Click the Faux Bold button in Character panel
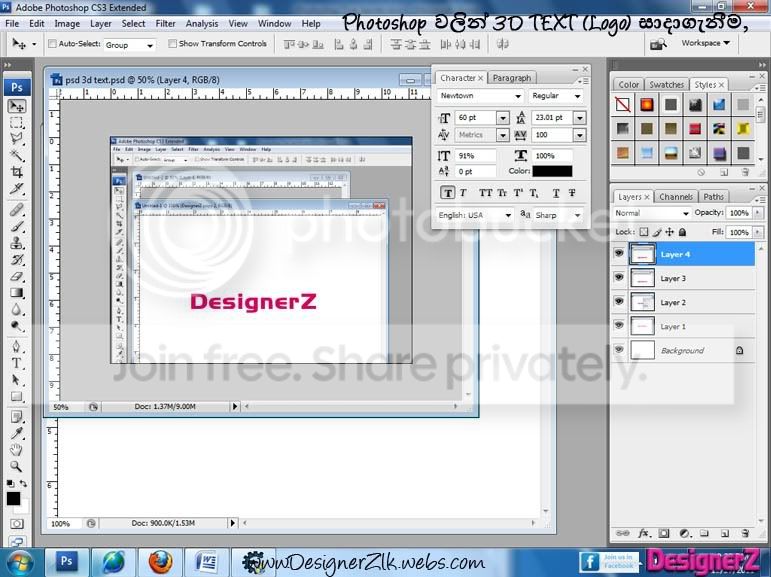The image size is (771, 577). [x=447, y=193]
